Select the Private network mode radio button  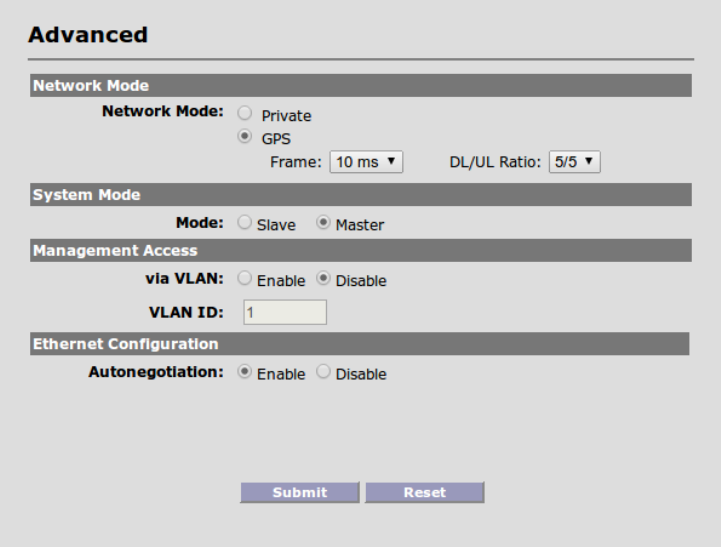[x=244, y=115]
